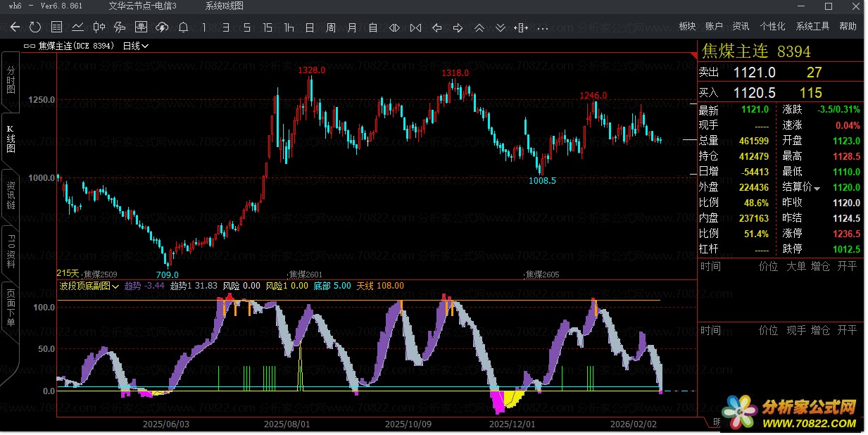Expand the 日线 period dropdown

(x=136, y=46)
